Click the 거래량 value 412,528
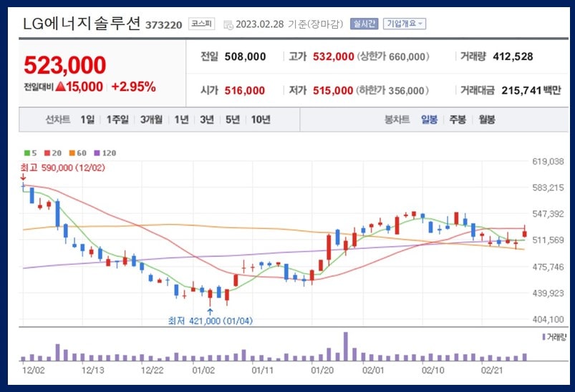 513,57
